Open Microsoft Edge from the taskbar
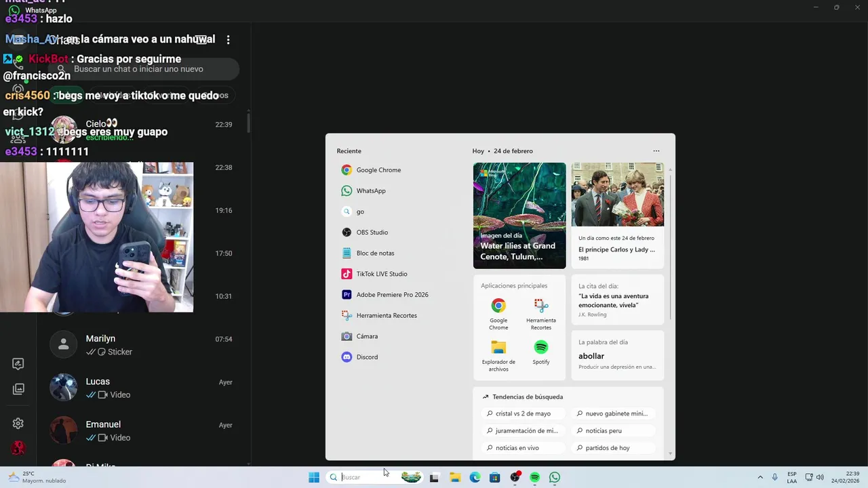 point(475,477)
